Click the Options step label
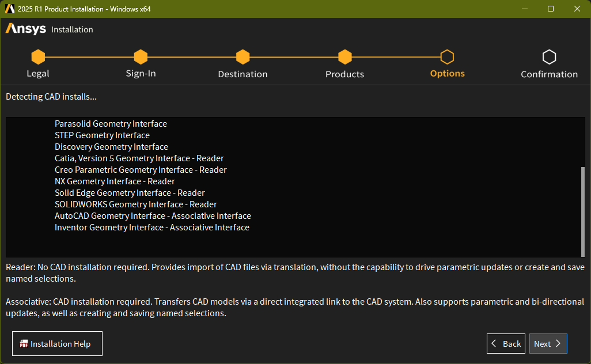591x364 pixels. (447, 74)
